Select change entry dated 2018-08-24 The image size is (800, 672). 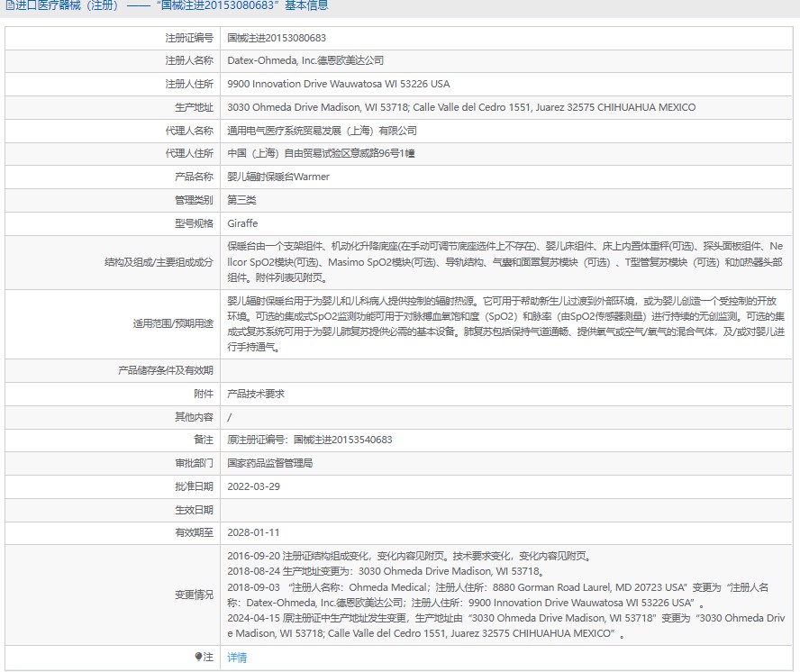click(x=386, y=571)
